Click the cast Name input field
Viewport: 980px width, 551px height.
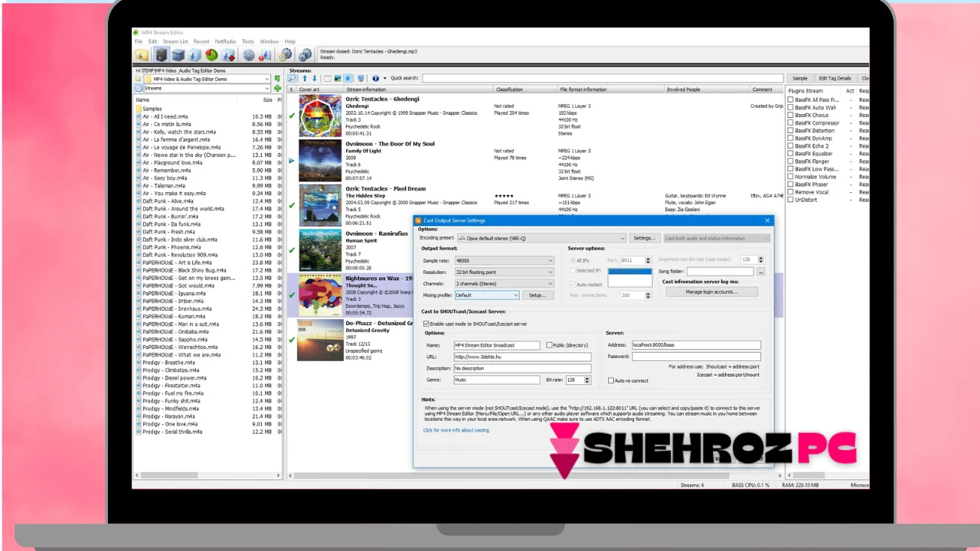[497, 345]
